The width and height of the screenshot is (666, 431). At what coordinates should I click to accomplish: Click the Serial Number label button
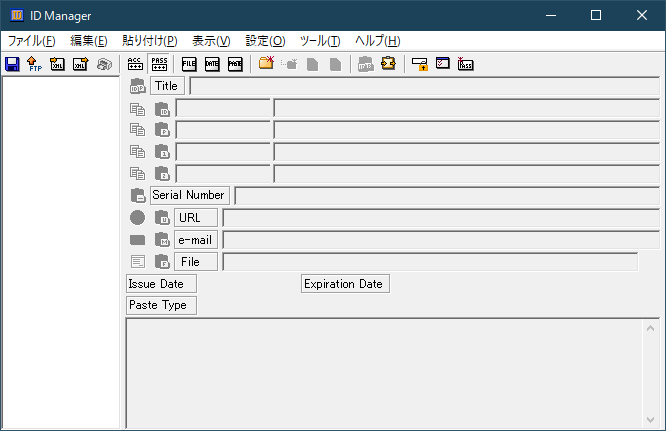click(189, 195)
